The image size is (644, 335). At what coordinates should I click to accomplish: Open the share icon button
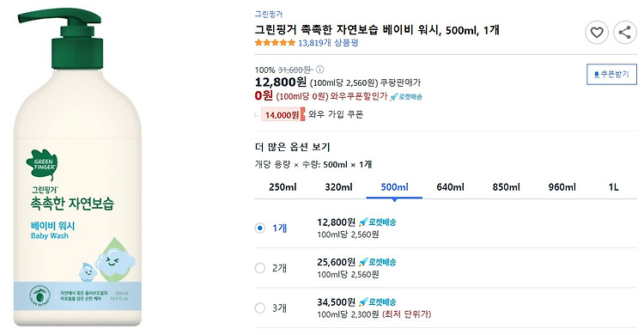pos(625,33)
